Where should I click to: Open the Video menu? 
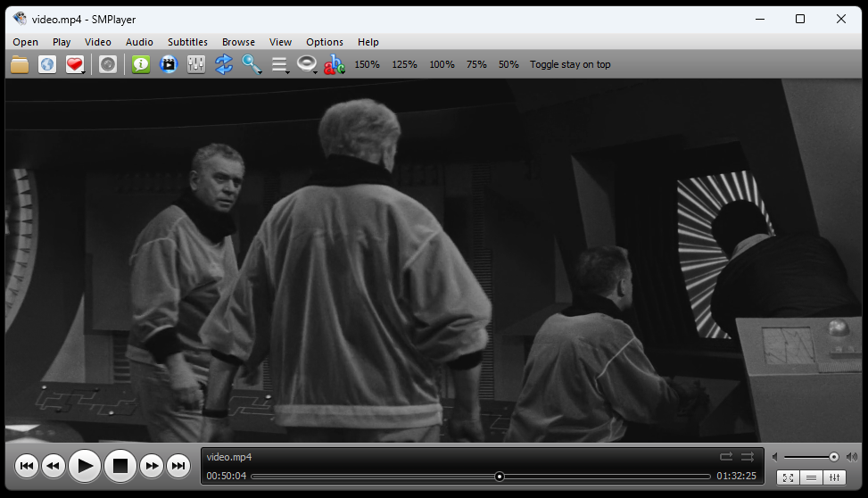point(98,42)
